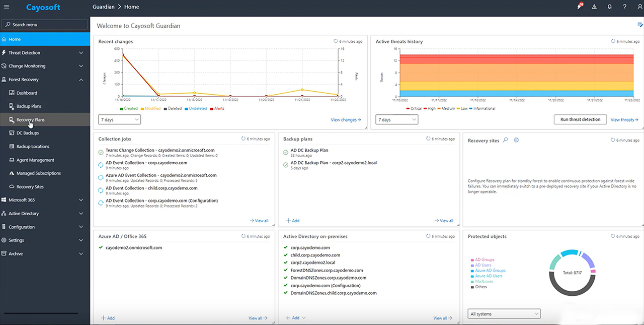Click the Recovery sites search icon
Viewport: 644px width, 325px height.
(x=506, y=140)
